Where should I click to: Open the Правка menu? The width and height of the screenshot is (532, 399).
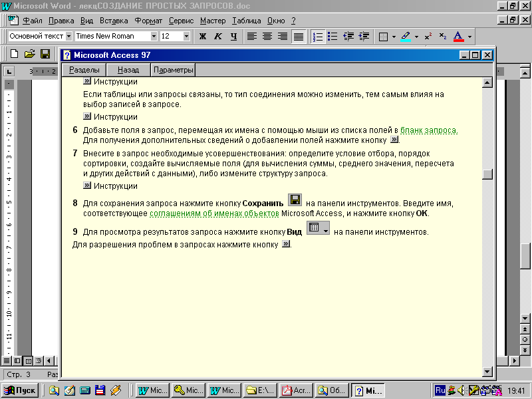61,21
